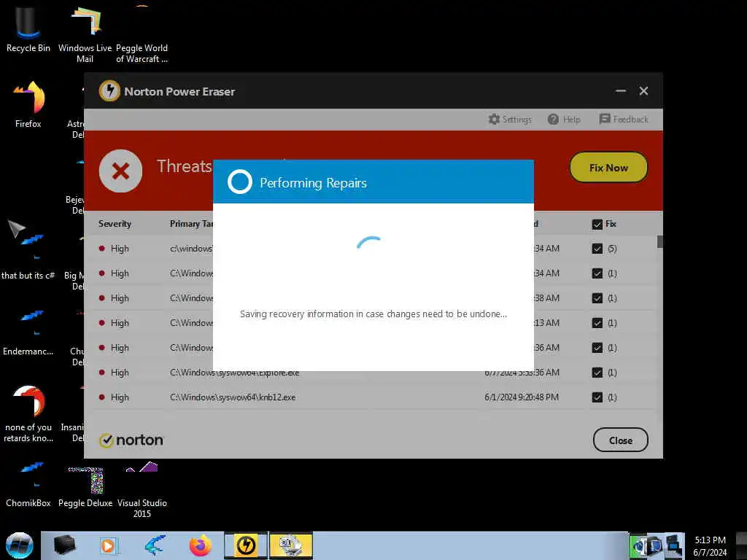747x560 pixels.
Task: Select the Visual Studio 2015 desktop icon
Action: (x=142, y=489)
